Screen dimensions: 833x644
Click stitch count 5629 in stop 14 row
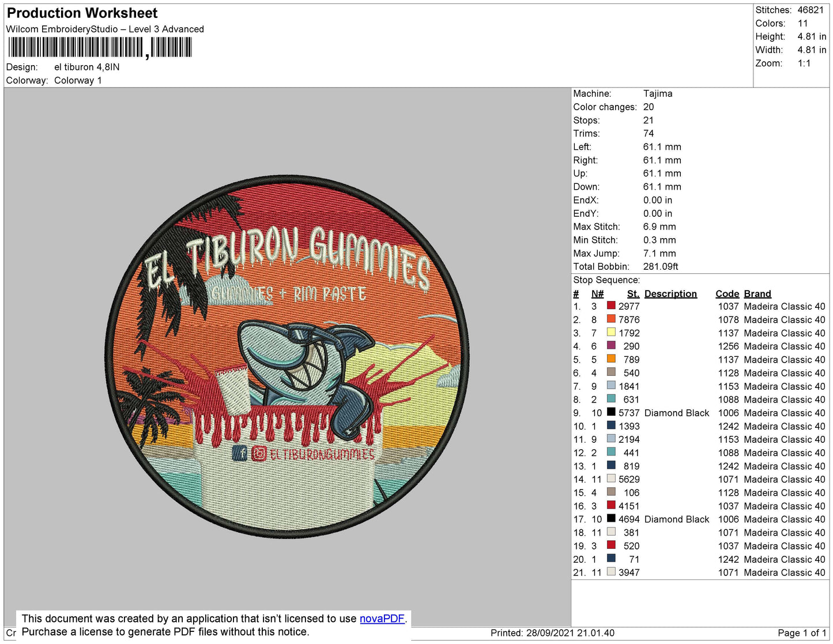629,479
